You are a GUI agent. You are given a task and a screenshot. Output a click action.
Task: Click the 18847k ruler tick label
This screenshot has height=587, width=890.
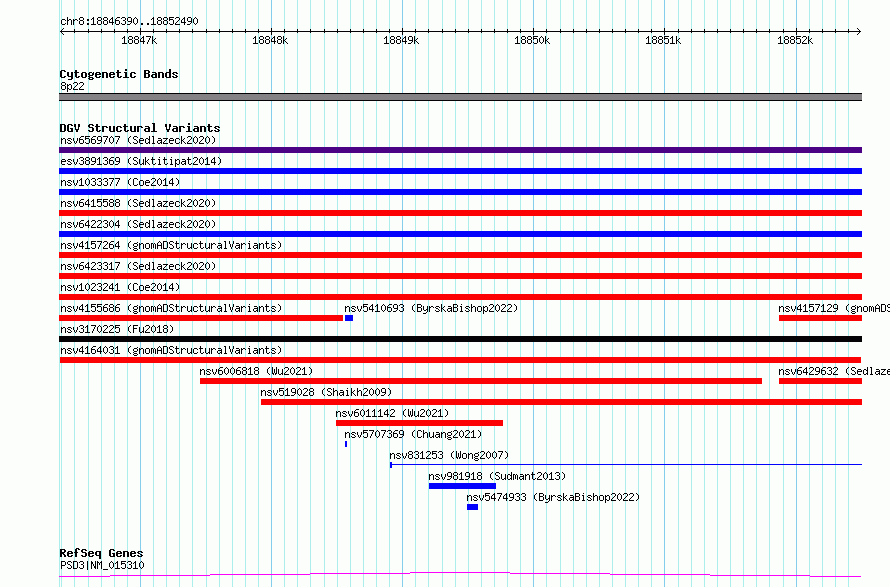139,40
